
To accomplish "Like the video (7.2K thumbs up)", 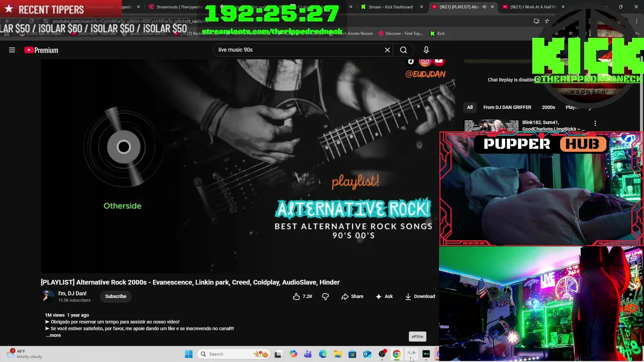I will 303,296.
